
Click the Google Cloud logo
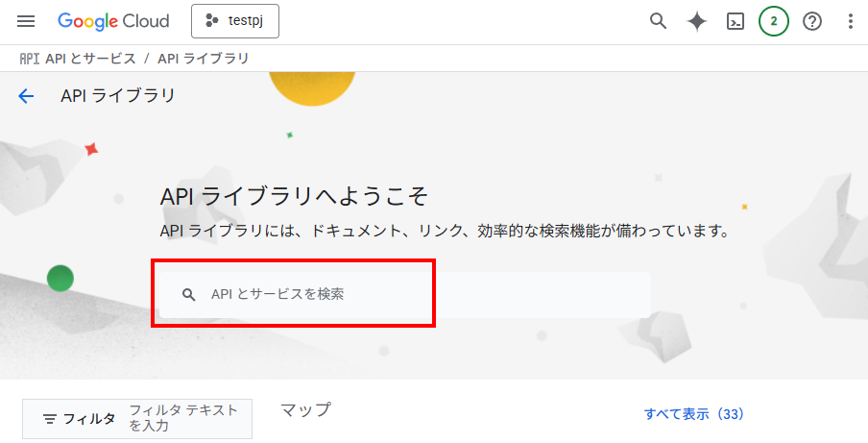(x=113, y=21)
